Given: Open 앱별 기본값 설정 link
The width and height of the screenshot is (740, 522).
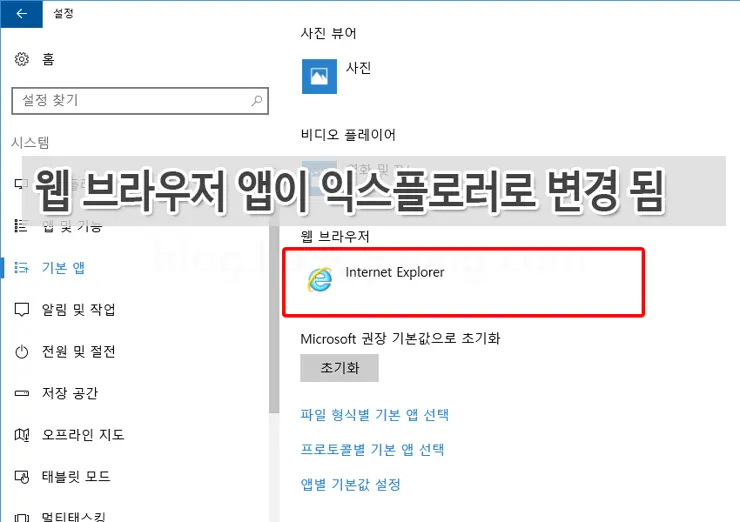Looking at the screenshot, I should pyautogui.click(x=350, y=484).
